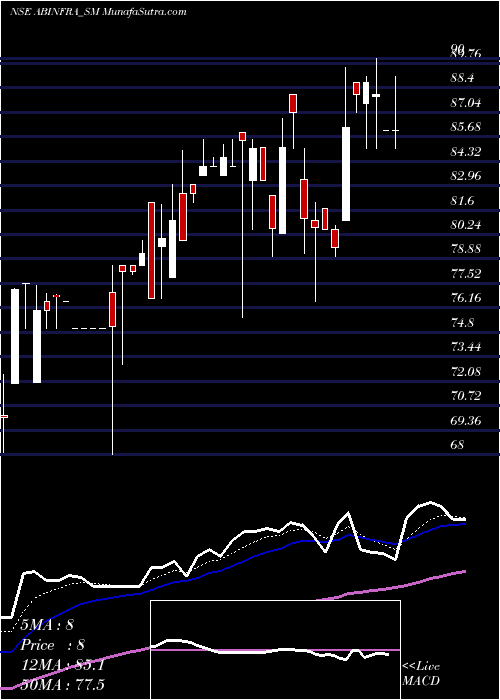The image size is (500, 700).
Task: Click the <<Live MACD label
Action: coord(421,674)
